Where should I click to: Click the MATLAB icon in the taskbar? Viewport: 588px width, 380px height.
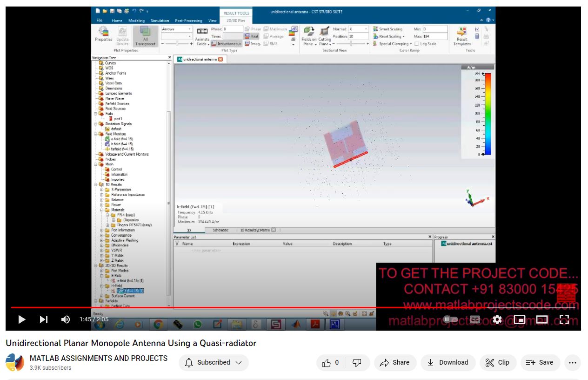click(x=296, y=324)
